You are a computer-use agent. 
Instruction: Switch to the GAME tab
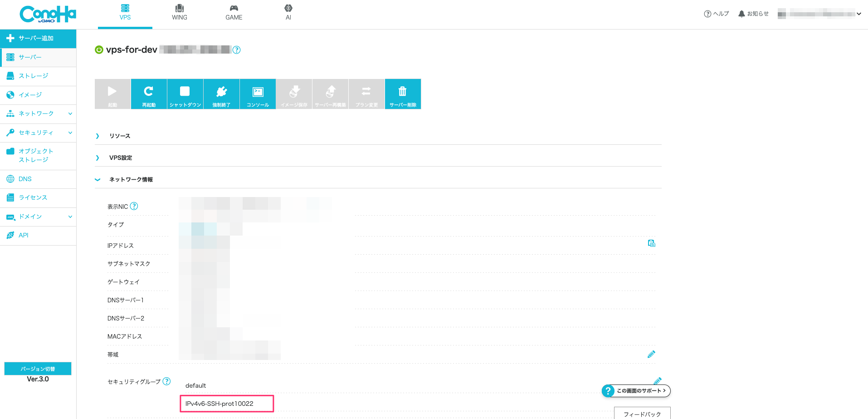[x=234, y=13]
